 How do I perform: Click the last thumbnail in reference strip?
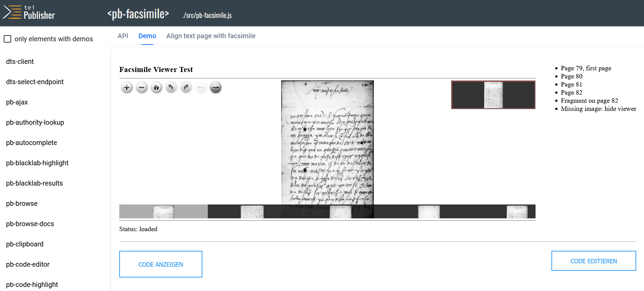(x=517, y=212)
